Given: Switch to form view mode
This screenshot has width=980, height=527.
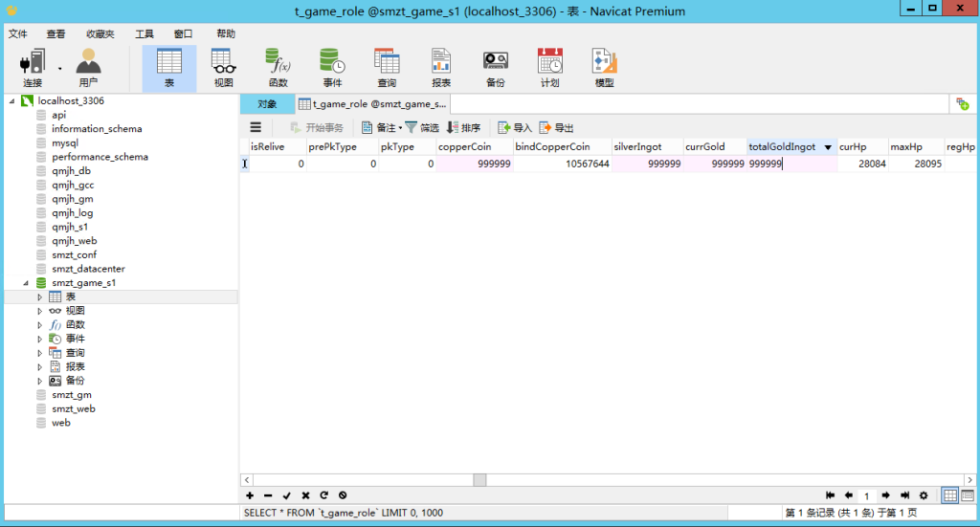Looking at the screenshot, I should 968,495.
